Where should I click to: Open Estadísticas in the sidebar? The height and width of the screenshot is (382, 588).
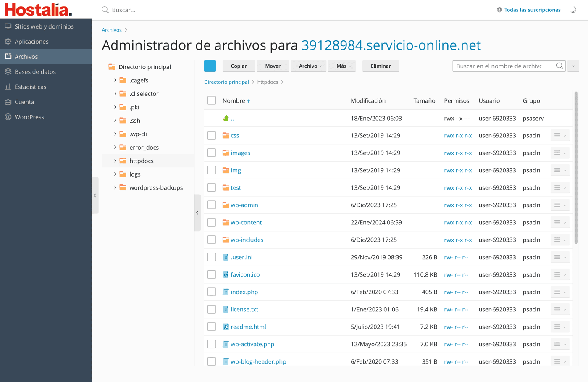click(46, 87)
